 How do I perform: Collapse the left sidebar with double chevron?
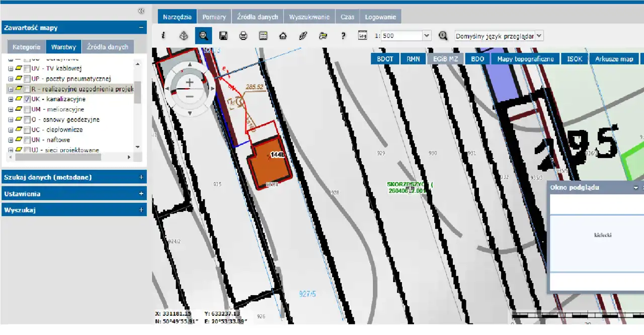pyautogui.click(x=141, y=11)
